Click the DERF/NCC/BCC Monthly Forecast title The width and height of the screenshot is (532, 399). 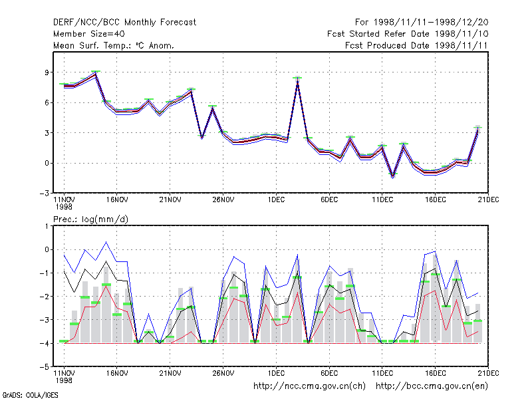(x=124, y=23)
